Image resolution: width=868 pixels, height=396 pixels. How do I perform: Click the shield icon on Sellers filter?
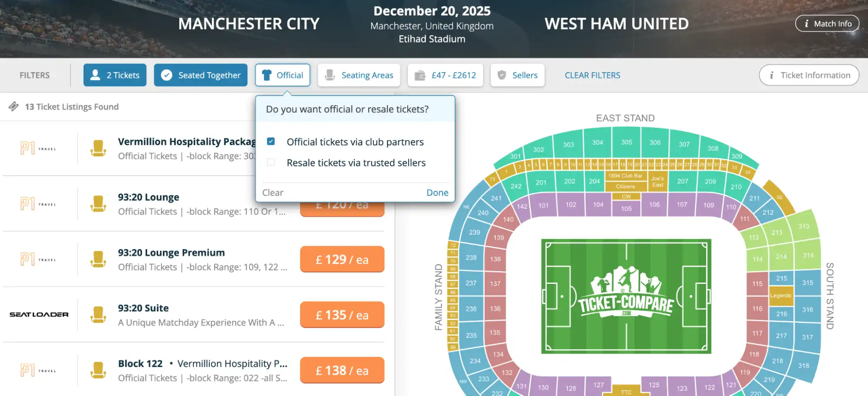click(502, 75)
